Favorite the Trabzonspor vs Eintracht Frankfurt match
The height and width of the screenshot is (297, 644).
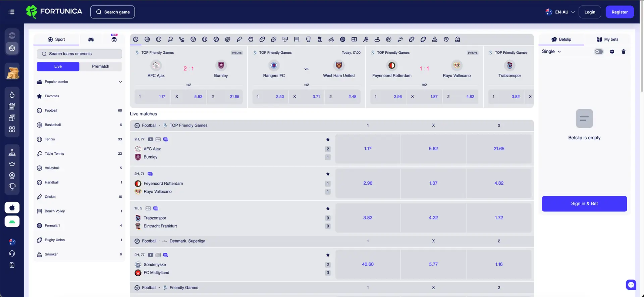(x=328, y=208)
